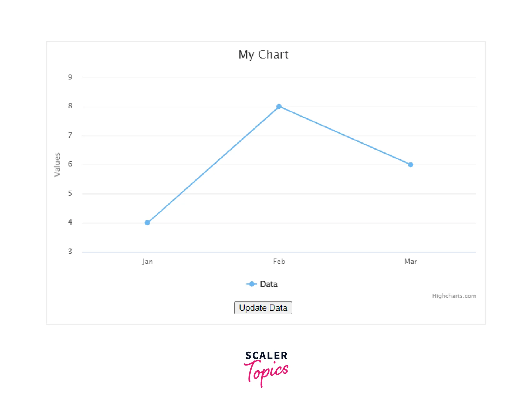Click the My Chart title

pyautogui.click(x=263, y=55)
